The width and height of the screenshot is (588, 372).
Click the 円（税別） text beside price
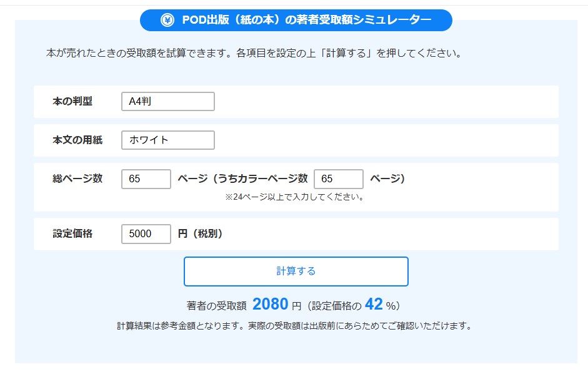point(201,234)
